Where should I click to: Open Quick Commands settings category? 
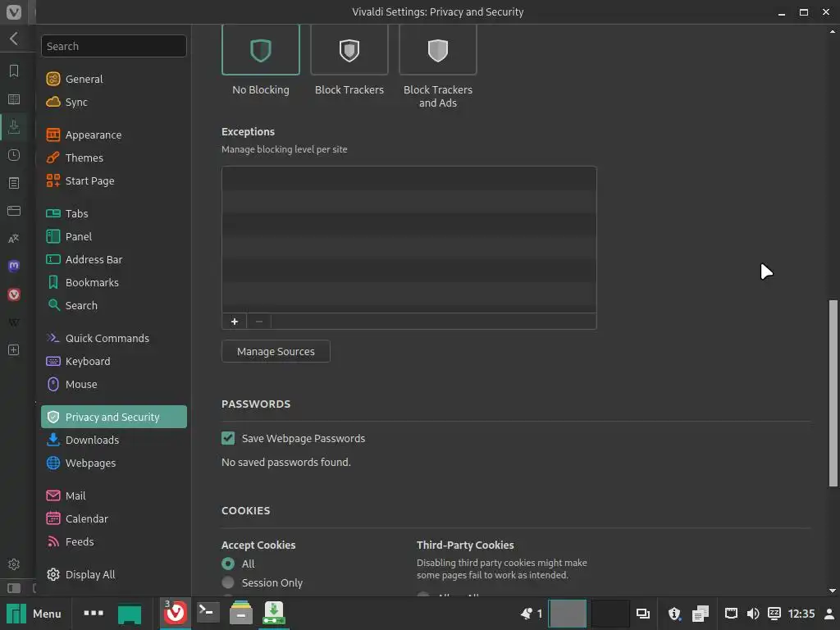point(113,338)
